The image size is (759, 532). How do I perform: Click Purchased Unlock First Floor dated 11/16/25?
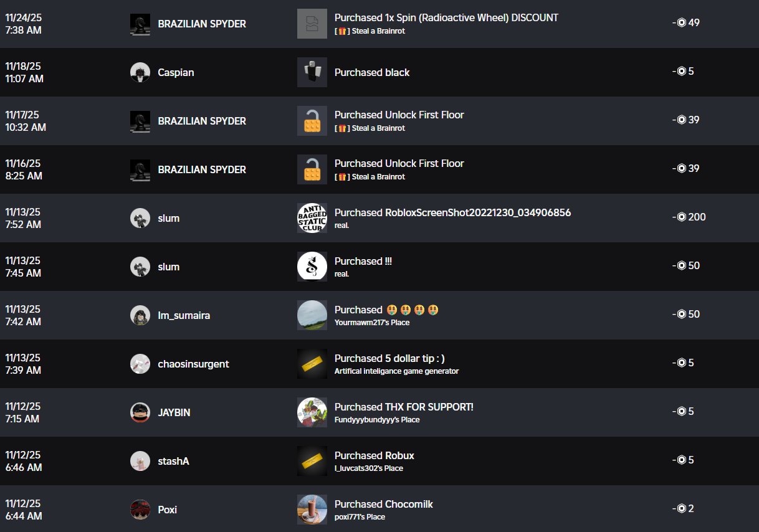point(399,163)
